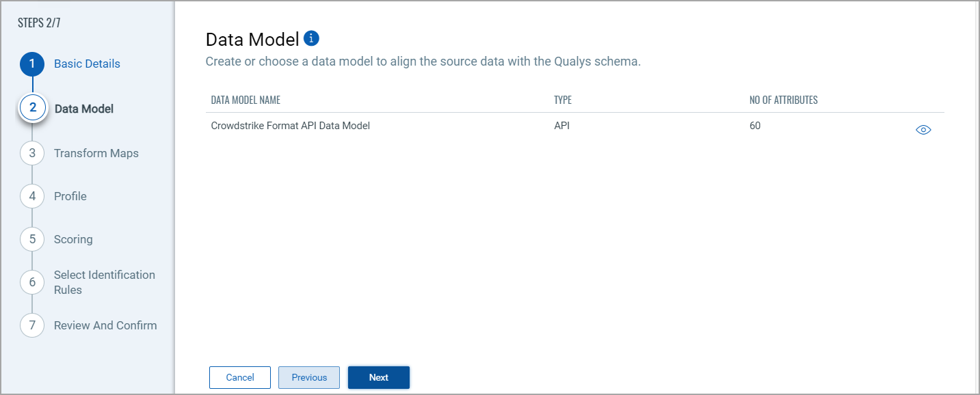The height and width of the screenshot is (395, 980).
Task: Click step 4 circle icon
Action: point(32,196)
